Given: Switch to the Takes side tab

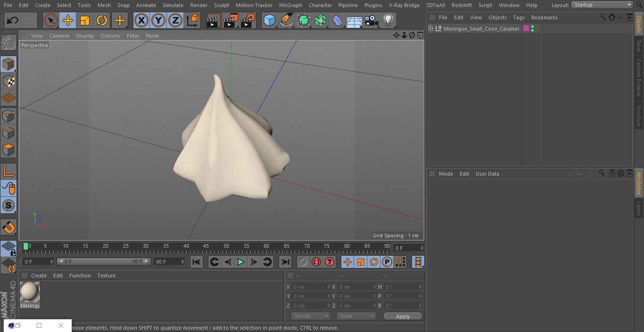Looking at the screenshot, I should [x=639, y=46].
